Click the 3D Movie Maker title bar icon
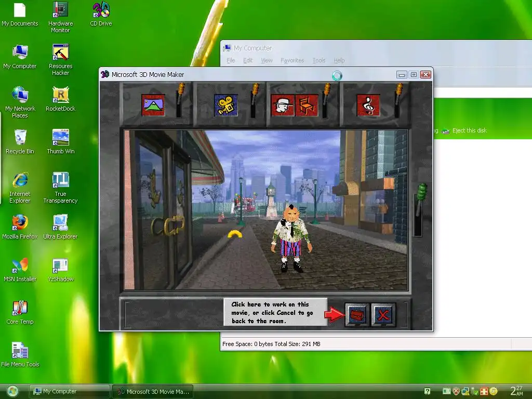532x399 pixels. [x=105, y=74]
